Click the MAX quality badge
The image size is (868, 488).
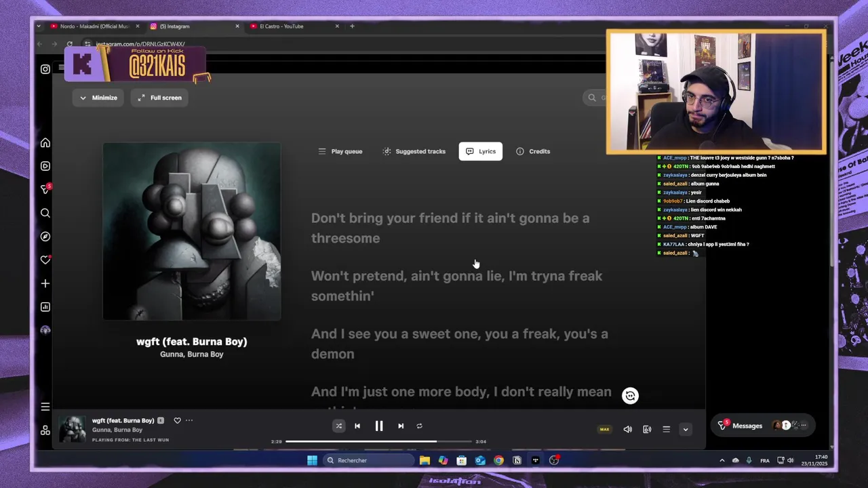tap(604, 429)
